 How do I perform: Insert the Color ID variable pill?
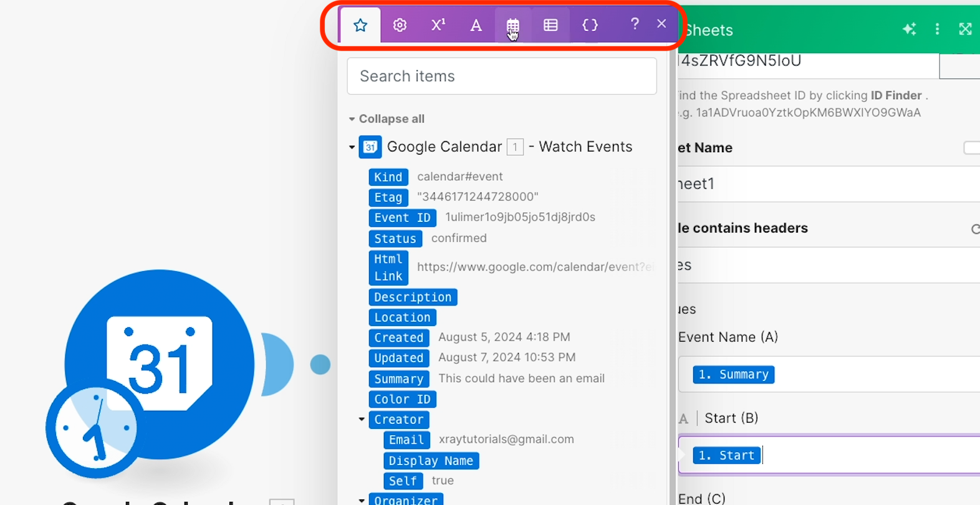402,399
